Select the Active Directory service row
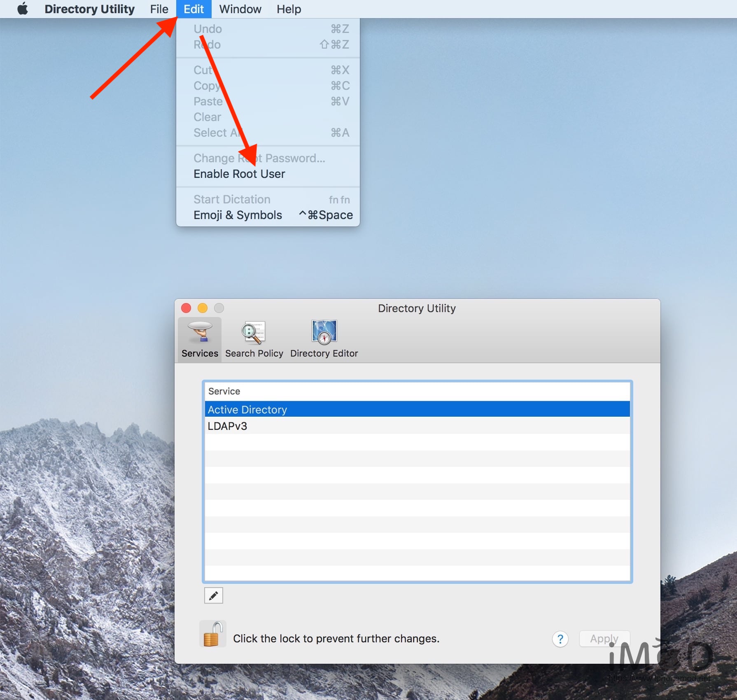 [x=417, y=409]
